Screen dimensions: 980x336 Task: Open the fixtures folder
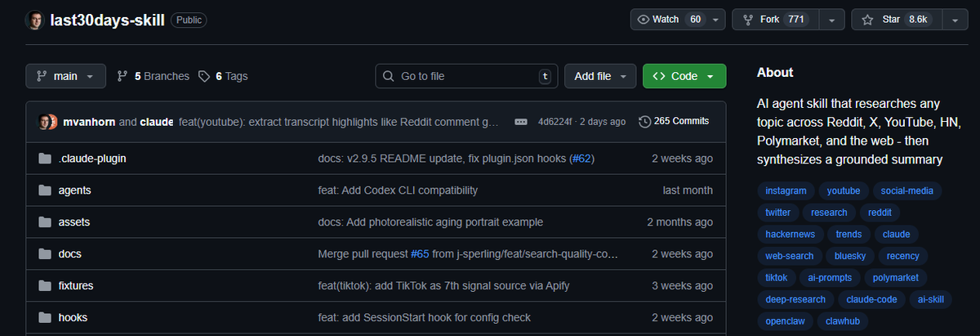[76, 286]
